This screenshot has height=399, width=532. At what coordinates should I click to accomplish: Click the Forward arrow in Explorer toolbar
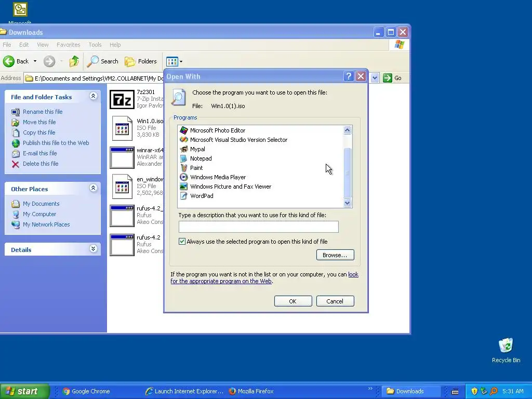pyautogui.click(x=49, y=61)
